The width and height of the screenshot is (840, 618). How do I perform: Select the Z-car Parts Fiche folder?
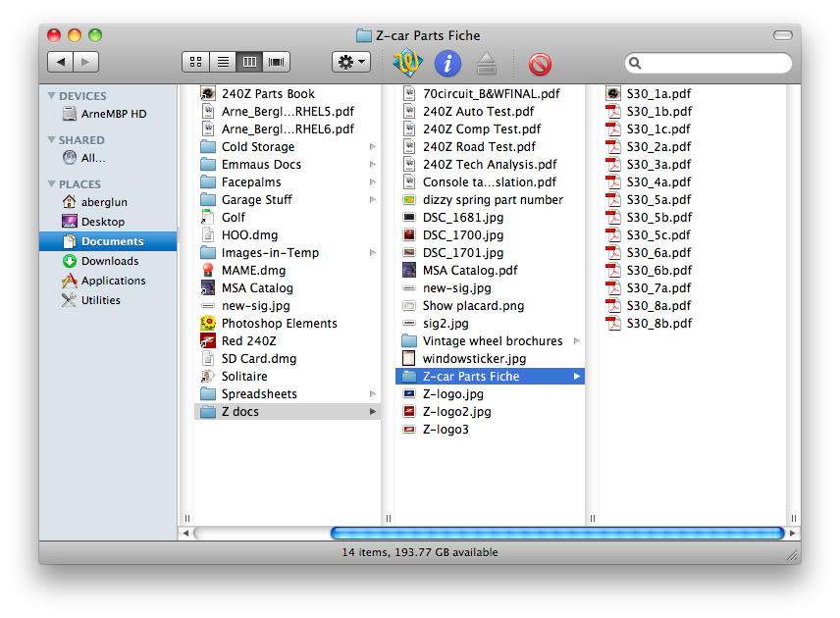point(490,377)
